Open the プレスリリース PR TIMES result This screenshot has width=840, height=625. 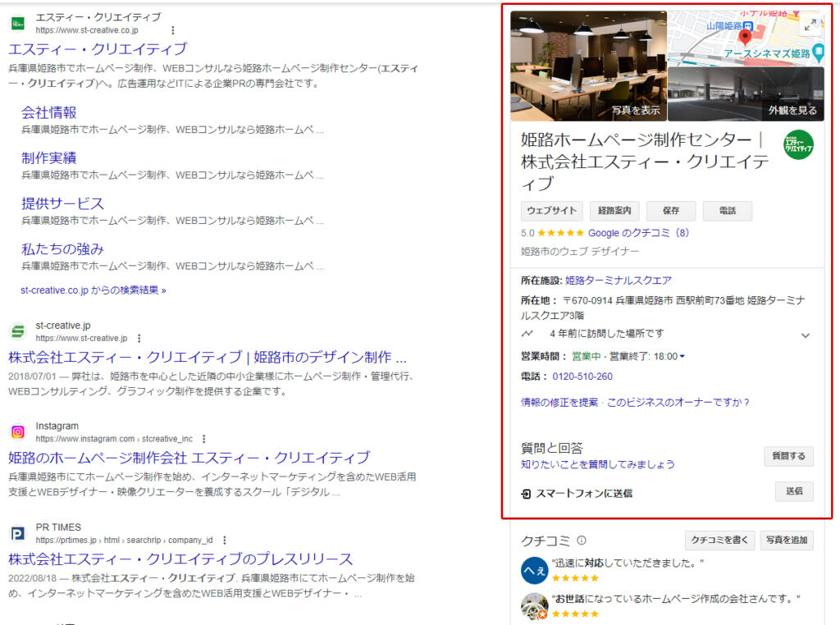tap(180, 559)
